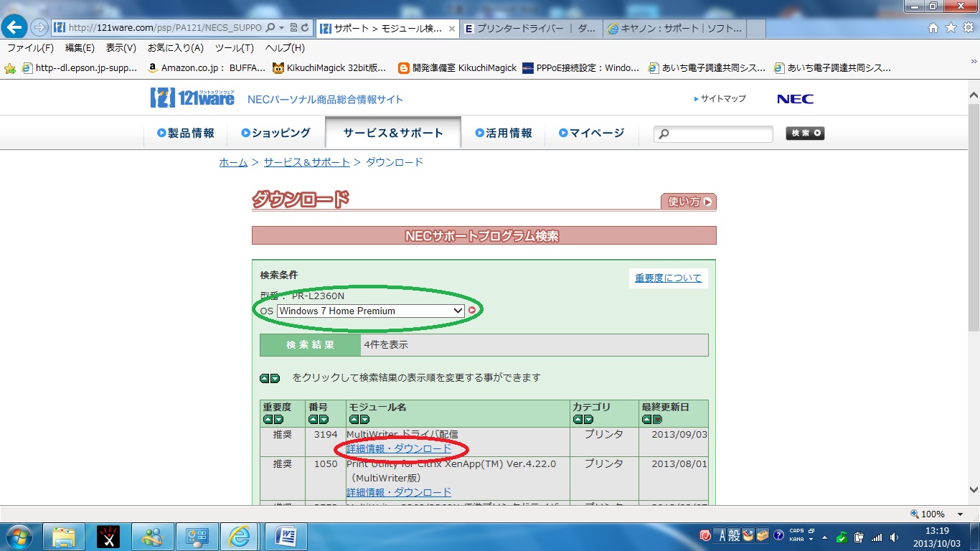Click the volume speaker tray icon
This screenshot has width=980, height=551.
[895, 537]
